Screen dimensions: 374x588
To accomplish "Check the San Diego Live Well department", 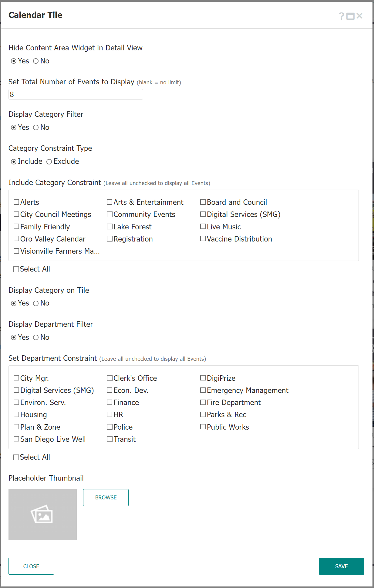I will point(16,439).
